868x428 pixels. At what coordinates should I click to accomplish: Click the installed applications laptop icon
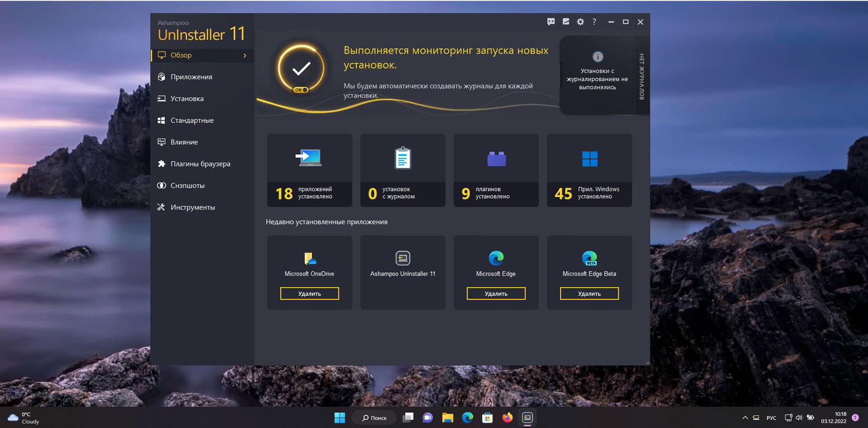coord(309,158)
